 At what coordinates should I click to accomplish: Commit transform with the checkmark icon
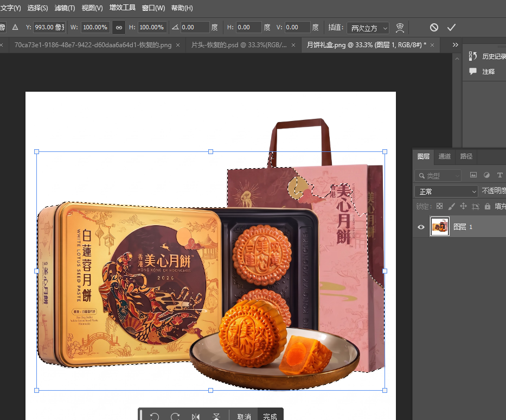pos(451,28)
